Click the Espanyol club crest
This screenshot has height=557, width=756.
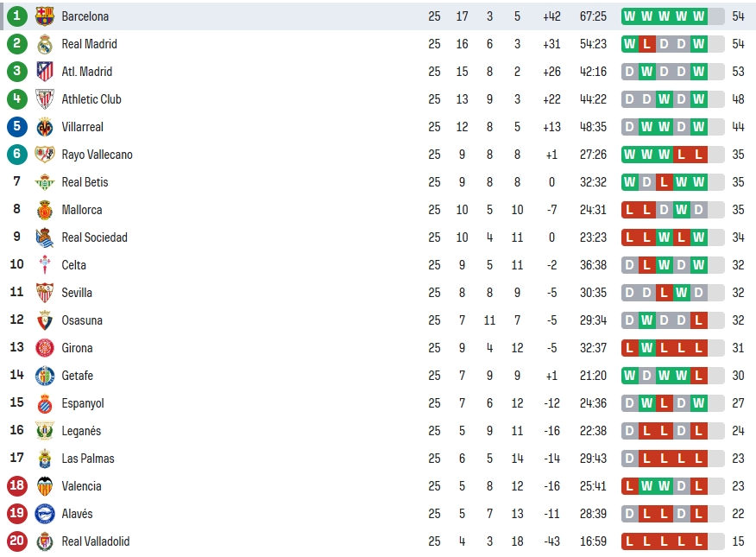coord(45,403)
